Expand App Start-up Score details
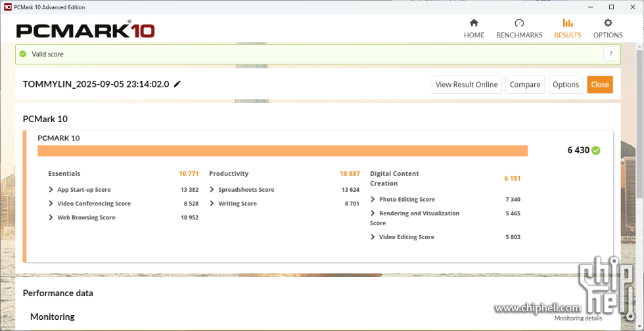 [51, 189]
